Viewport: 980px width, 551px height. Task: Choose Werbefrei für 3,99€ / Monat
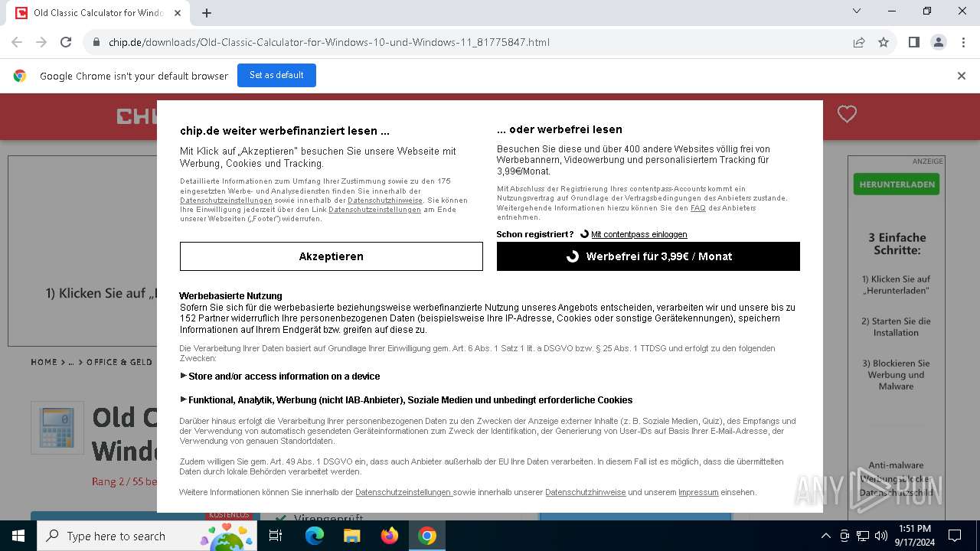(648, 256)
